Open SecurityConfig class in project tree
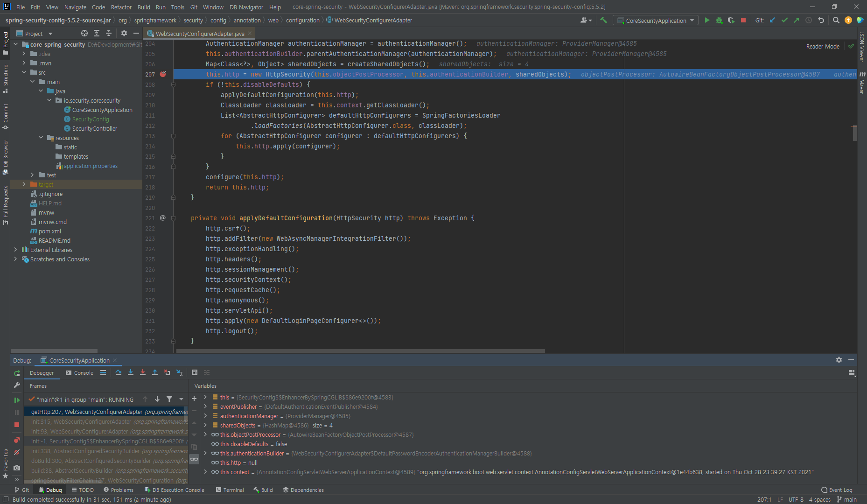867x504 pixels. 91,119
